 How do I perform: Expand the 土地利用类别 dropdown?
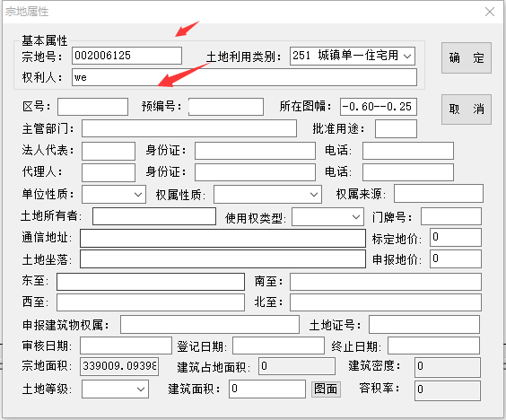(353, 56)
